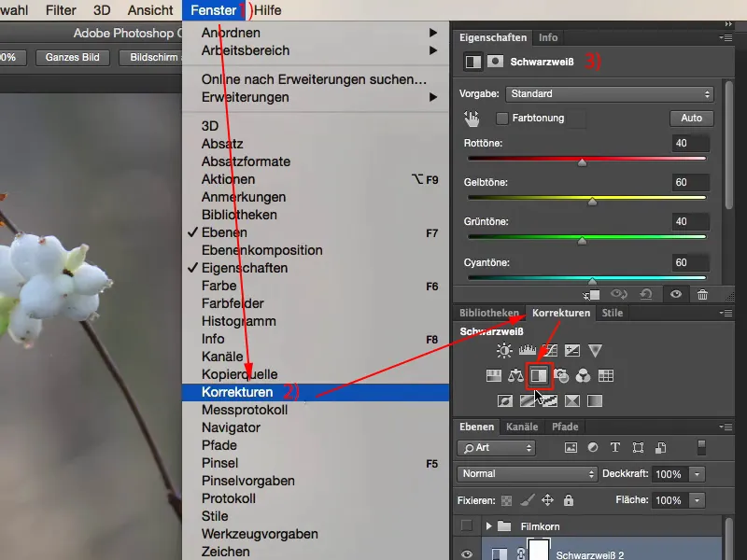Toggle lock all (padlock icon)
Image resolution: width=747 pixels, height=560 pixels.
[569, 500]
